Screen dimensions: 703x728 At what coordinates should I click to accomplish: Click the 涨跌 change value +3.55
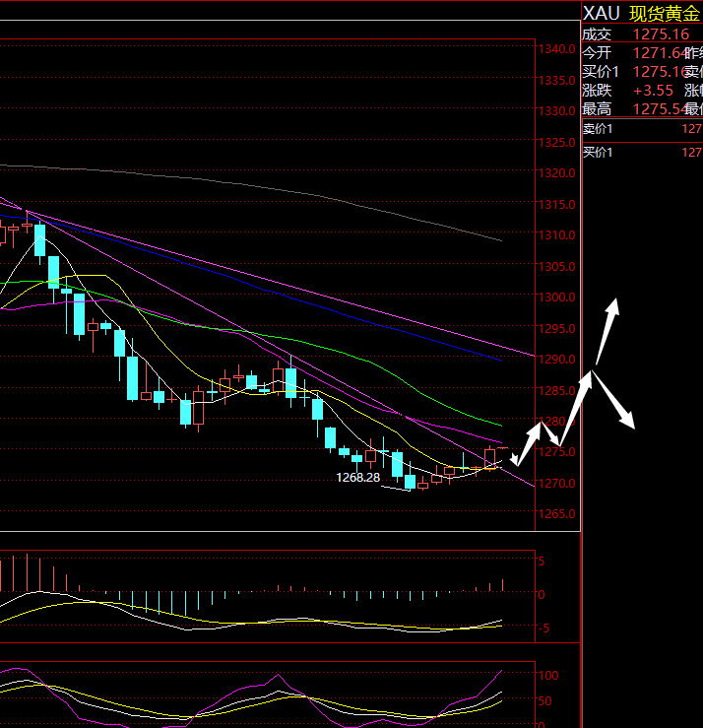(653, 91)
